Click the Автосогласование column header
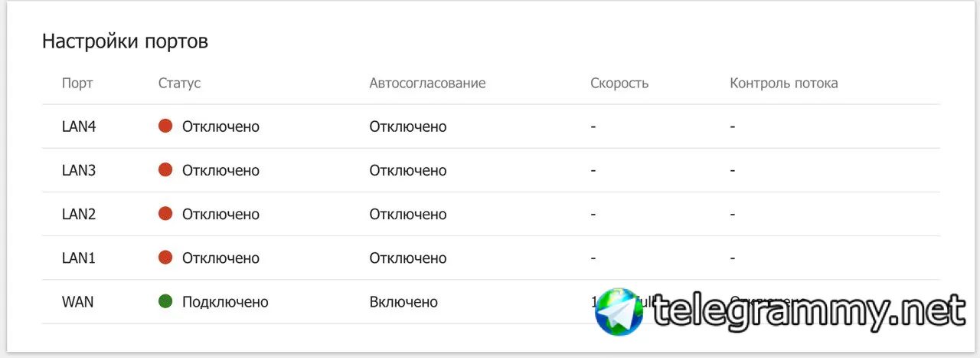 (x=427, y=83)
